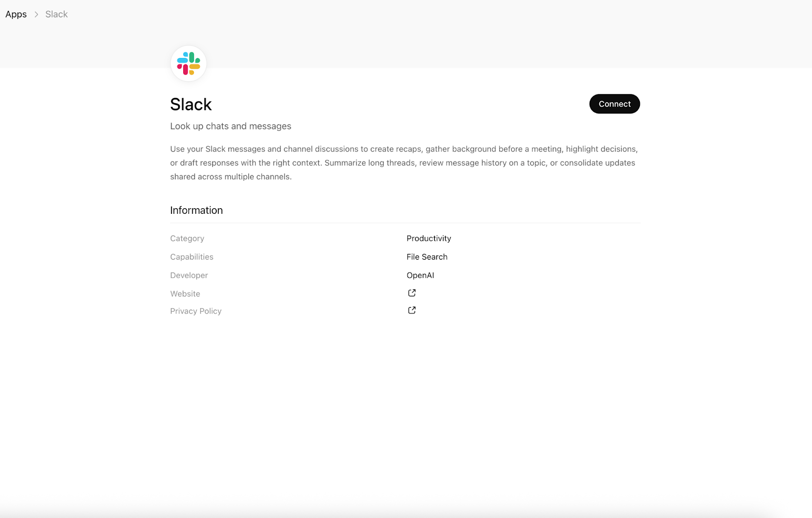Select the Slack page title
The height and width of the screenshot is (518, 812).
[191, 104]
